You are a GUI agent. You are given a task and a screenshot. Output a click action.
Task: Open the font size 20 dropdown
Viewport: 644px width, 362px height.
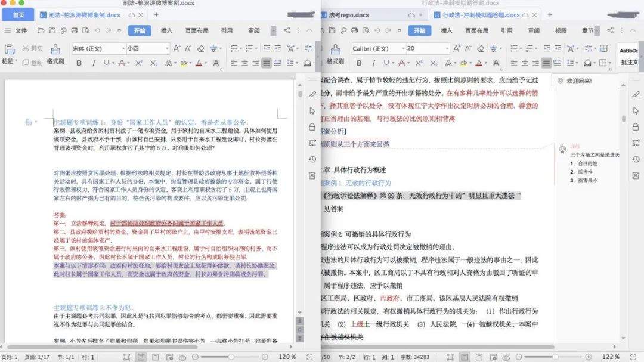click(447, 48)
